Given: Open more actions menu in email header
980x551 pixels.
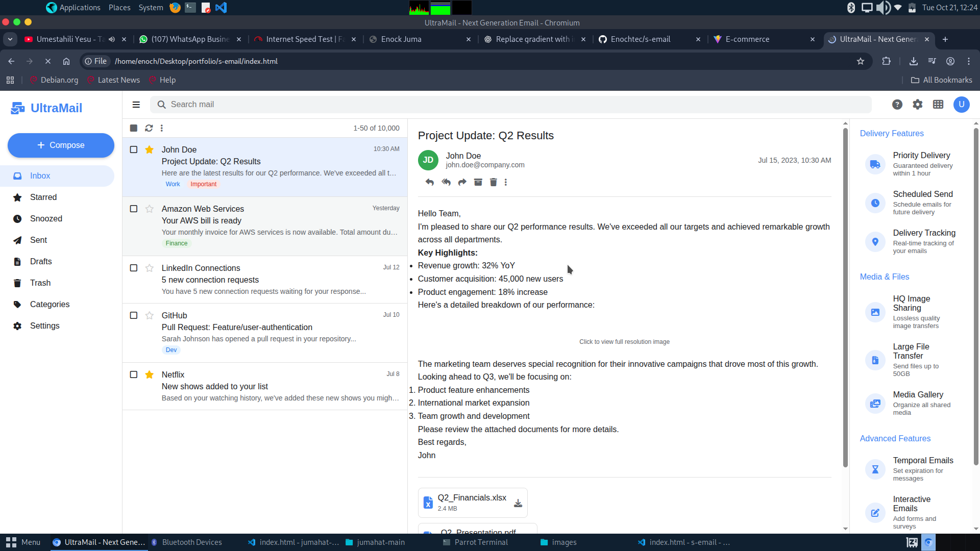Looking at the screenshot, I should tap(506, 182).
